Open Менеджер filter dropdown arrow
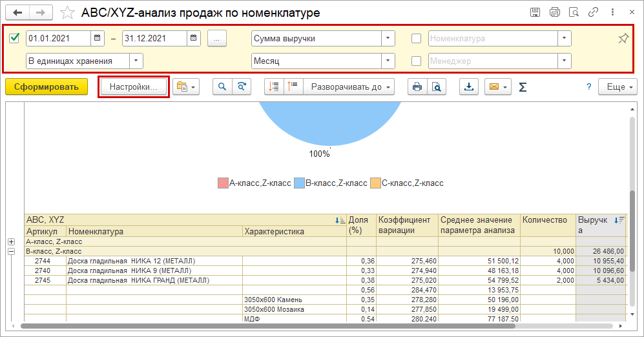The image size is (644, 337). pos(565,61)
